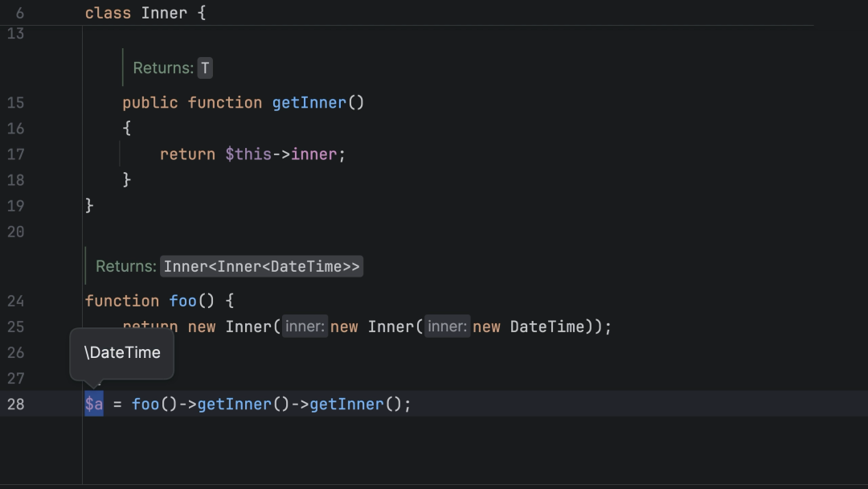Image resolution: width=868 pixels, height=489 pixels.
Task: Click line number 6 in the gutter
Action: [20, 13]
